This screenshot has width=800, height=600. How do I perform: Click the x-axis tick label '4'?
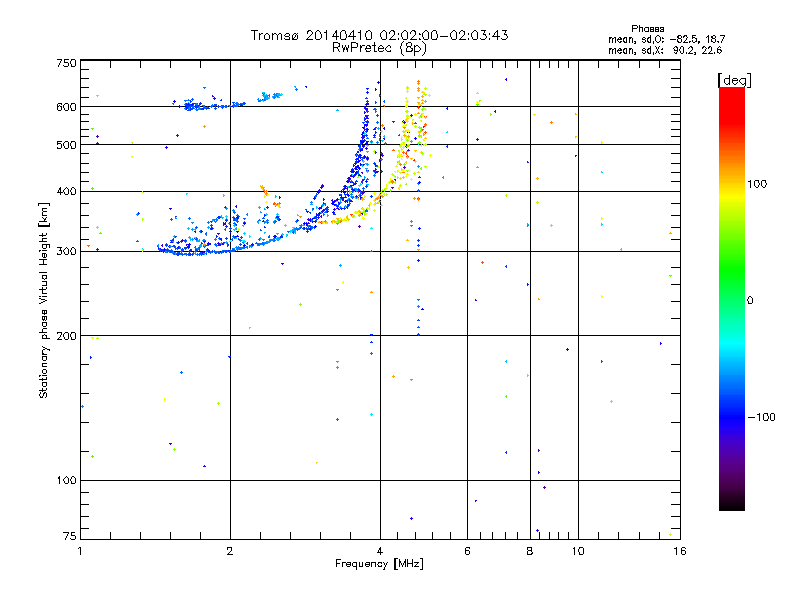point(380,551)
